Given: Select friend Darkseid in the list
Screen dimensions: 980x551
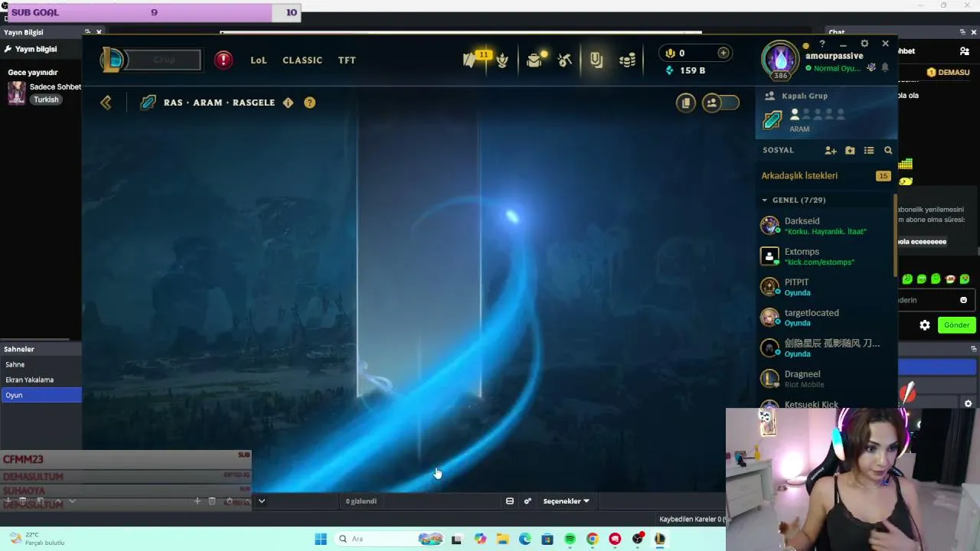Looking at the screenshot, I should tap(825, 226).
